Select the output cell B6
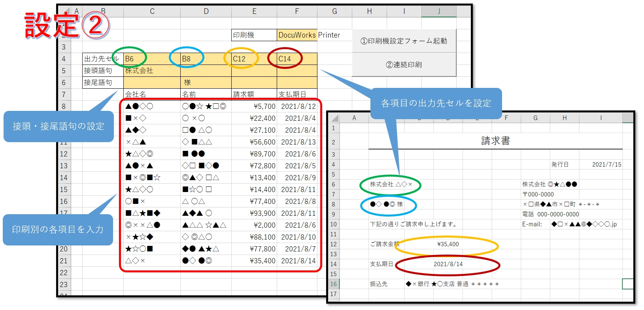Viewport: 644px width, 310px height. pyautogui.click(x=152, y=59)
